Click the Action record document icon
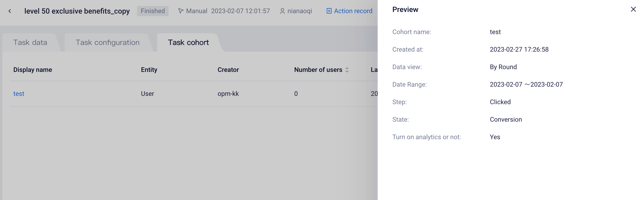Screen dimensions: 644x200 329,11
